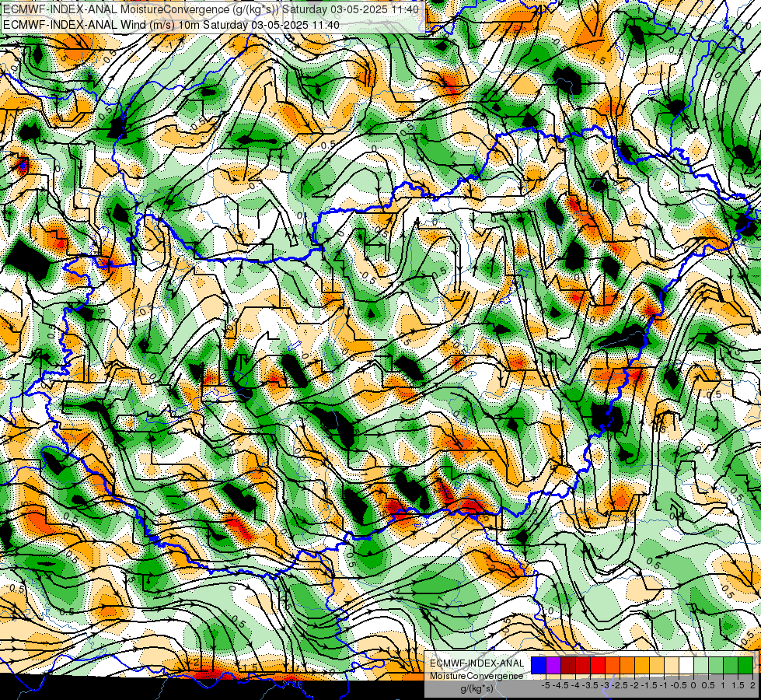Viewport: 761px width, 700px height.
Task: Click legend label 'ECMWF-INDEX-ANAL'
Action: (477, 663)
